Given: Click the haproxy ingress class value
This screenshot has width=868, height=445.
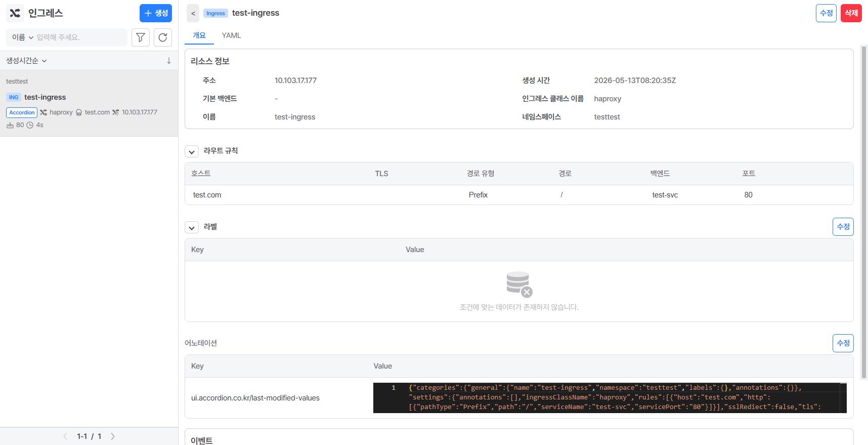Looking at the screenshot, I should coord(607,99).
